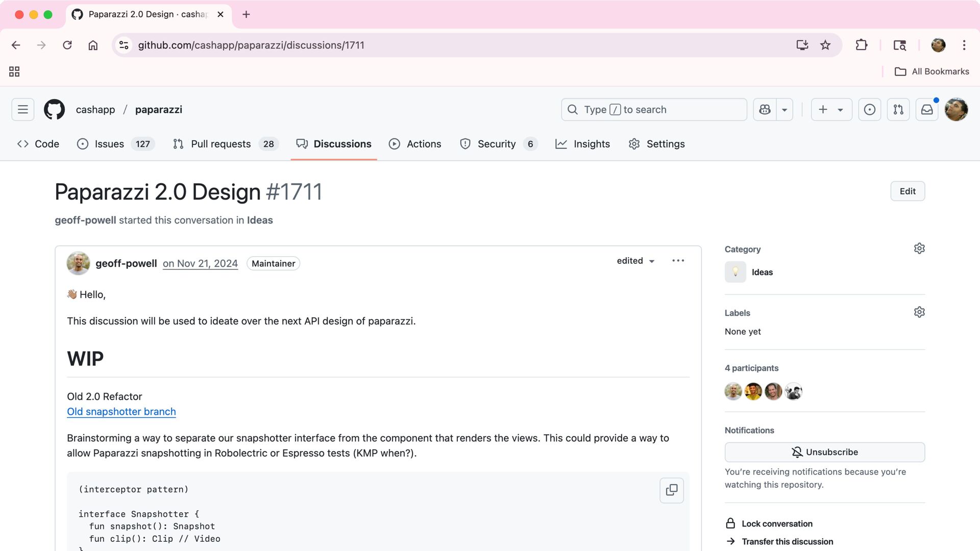Screen dimensions: 980x551
Task: Click the Maintainer badge on the post
Action: 273,263
